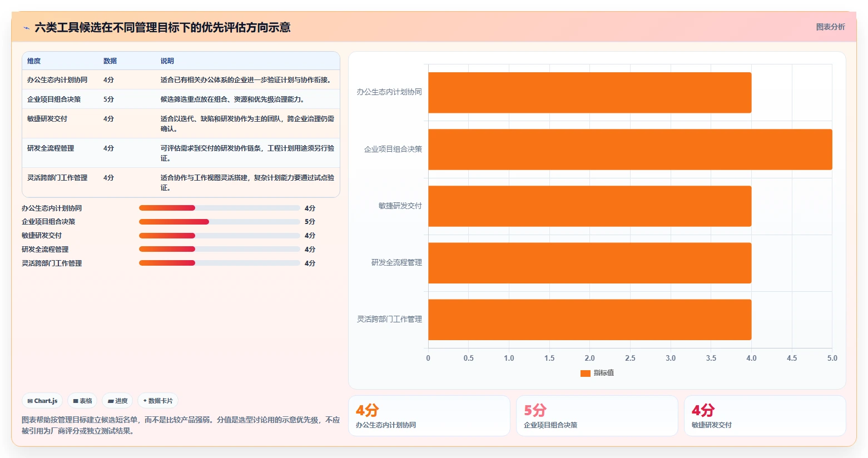Viewport: 868px width, 458px height.
Task: Click the chart bar for 办公生态内计划协同
Action: [x=590, y=93]
